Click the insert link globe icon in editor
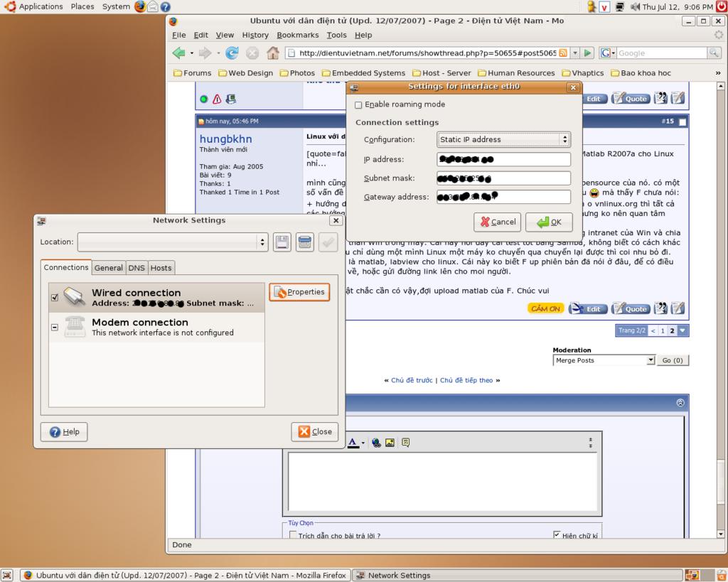The width and height of the screenshot is (728, 582). point(376,443)
